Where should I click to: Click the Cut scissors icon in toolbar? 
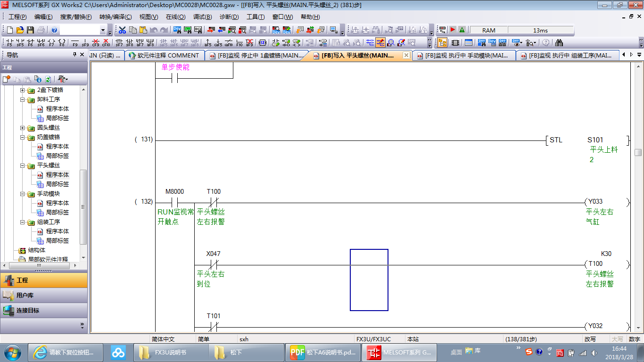[122, 30]
